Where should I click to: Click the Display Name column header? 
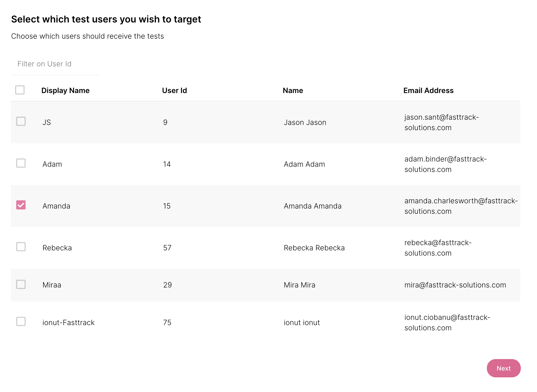point(65,90)
